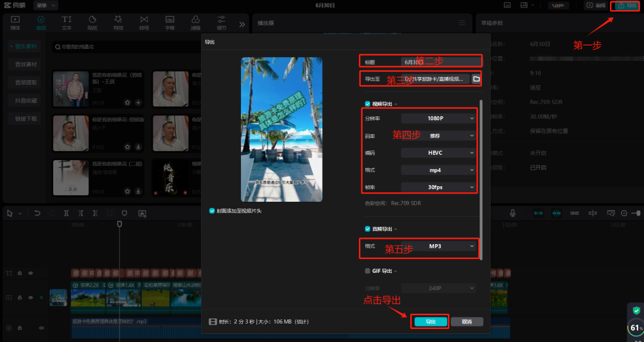This screenshot has height=342, width=644.
Task: Click the music search field
Action: (128, 47)
